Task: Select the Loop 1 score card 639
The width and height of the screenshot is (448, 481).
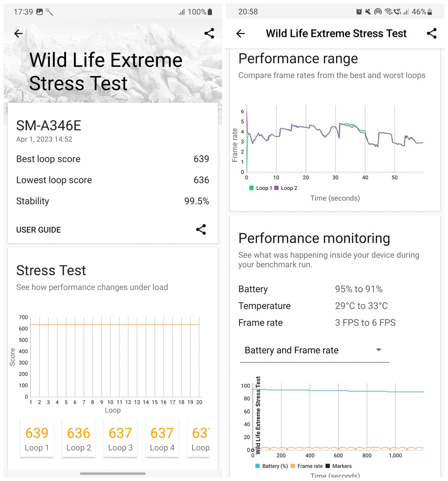Action: (x=37, y=439)
